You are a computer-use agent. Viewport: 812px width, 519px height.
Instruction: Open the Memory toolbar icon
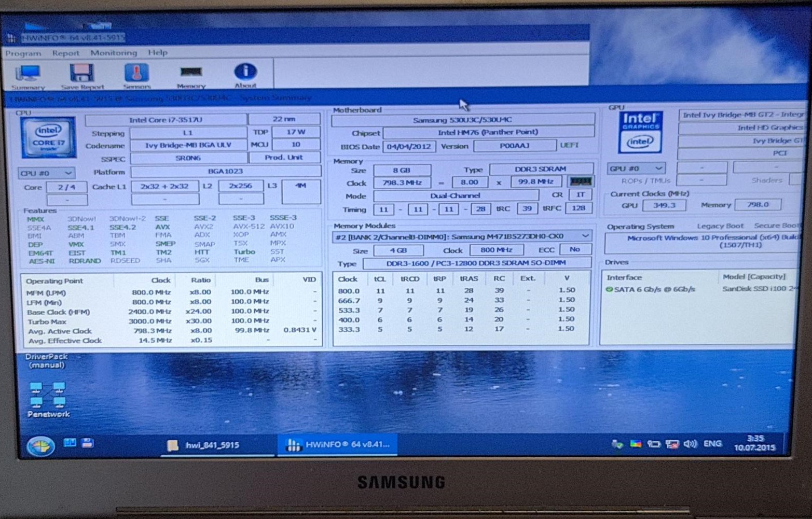(191, 76)
